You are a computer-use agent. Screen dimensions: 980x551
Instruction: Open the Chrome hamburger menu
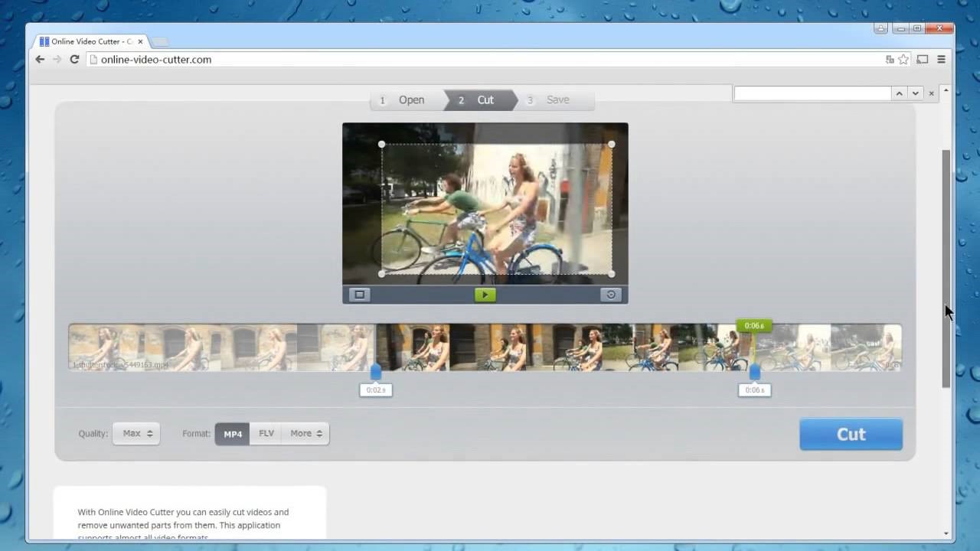tap(941, 59)
